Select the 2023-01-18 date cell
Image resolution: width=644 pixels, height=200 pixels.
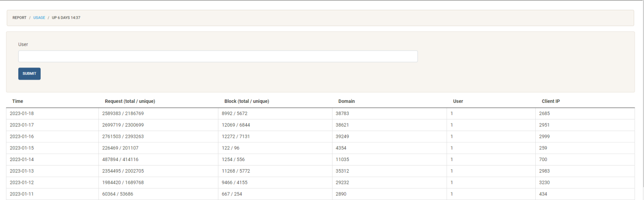click(22, 114)
